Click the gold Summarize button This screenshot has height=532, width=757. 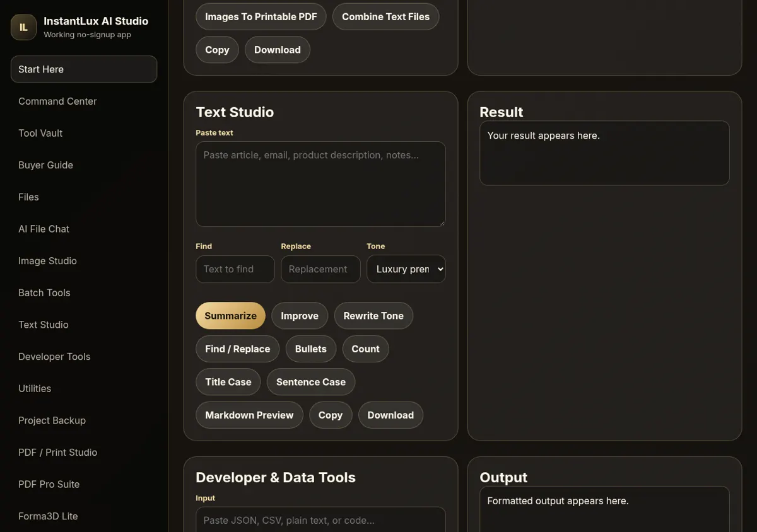click(230, 316)
